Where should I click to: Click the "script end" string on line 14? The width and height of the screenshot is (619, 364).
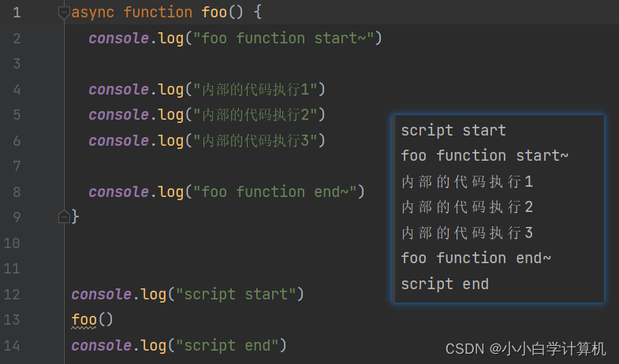pyautogui.click(x=227, y=345)
